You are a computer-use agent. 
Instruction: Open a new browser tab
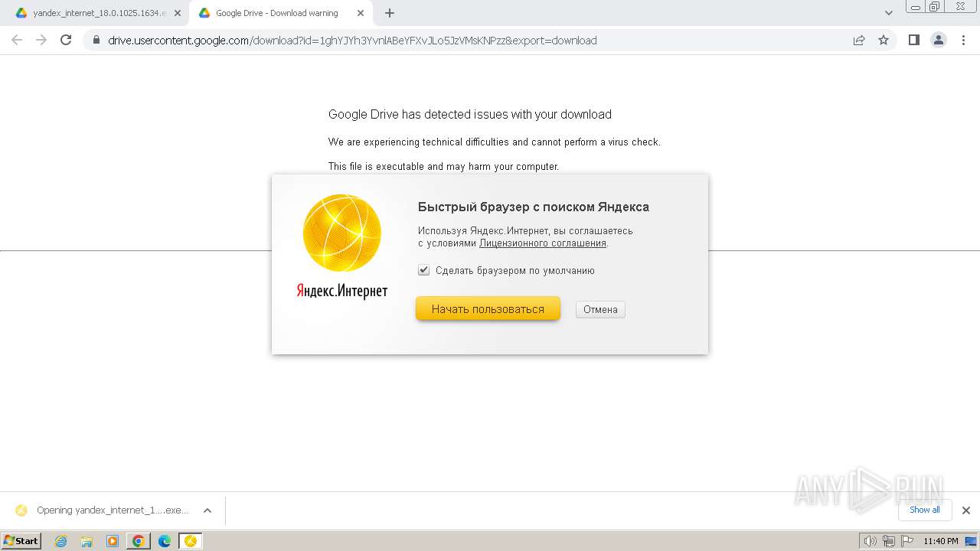pos(390,13)
